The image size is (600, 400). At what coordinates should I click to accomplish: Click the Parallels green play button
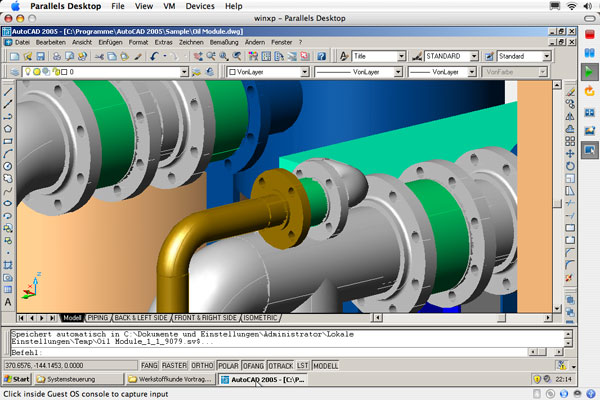point(590,72)
